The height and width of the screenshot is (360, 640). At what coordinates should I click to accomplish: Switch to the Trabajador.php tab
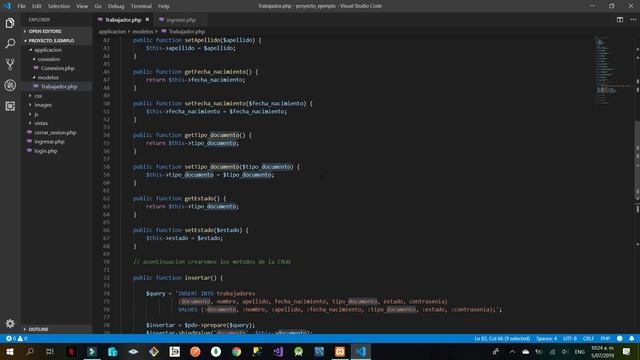(123, 20)
